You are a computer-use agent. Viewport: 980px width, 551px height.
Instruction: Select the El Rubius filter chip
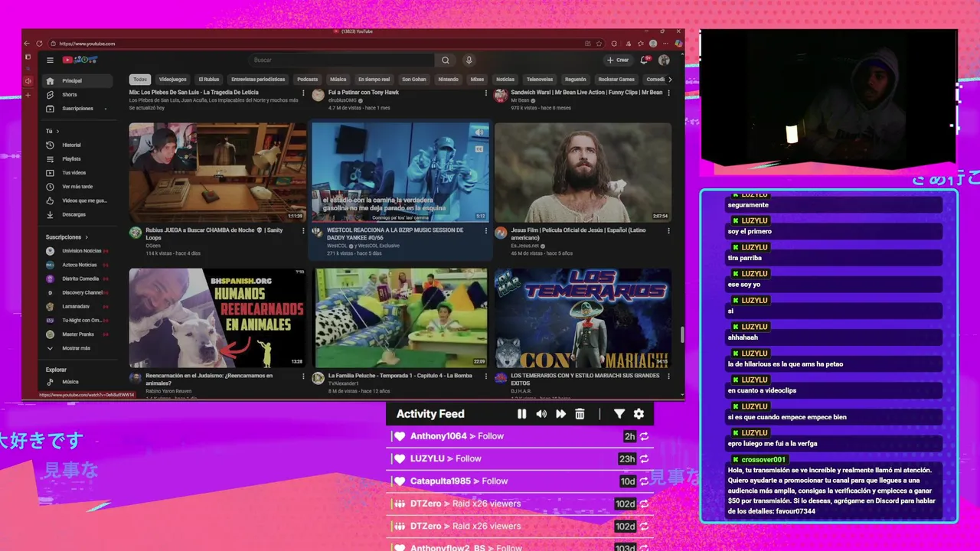[209, 80]
